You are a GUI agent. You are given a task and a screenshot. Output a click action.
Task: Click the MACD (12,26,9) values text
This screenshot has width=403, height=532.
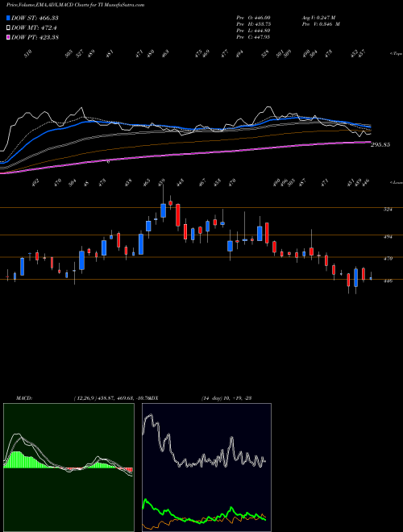pyautogui.click(x=111, y=398)
